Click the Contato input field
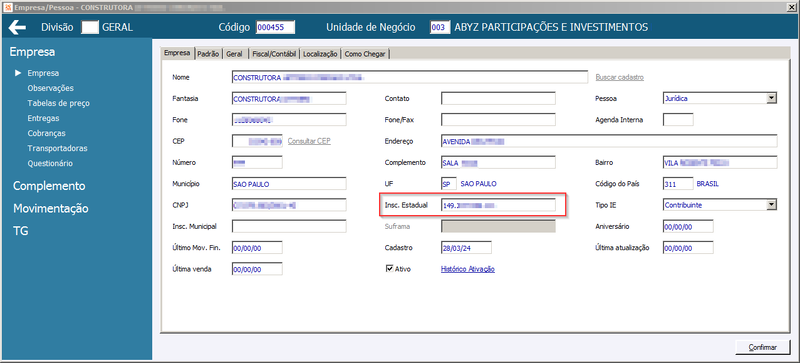The image size is (800, 363). click(x=498, y=99)
